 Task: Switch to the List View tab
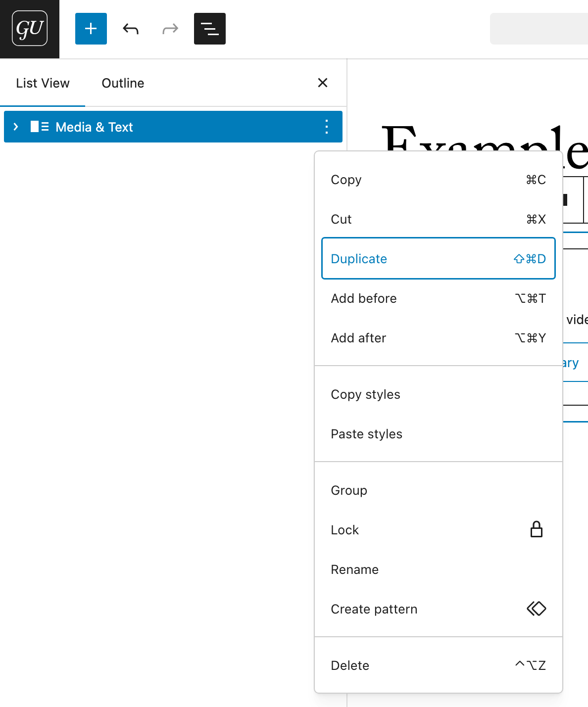(x=43, y=83)
